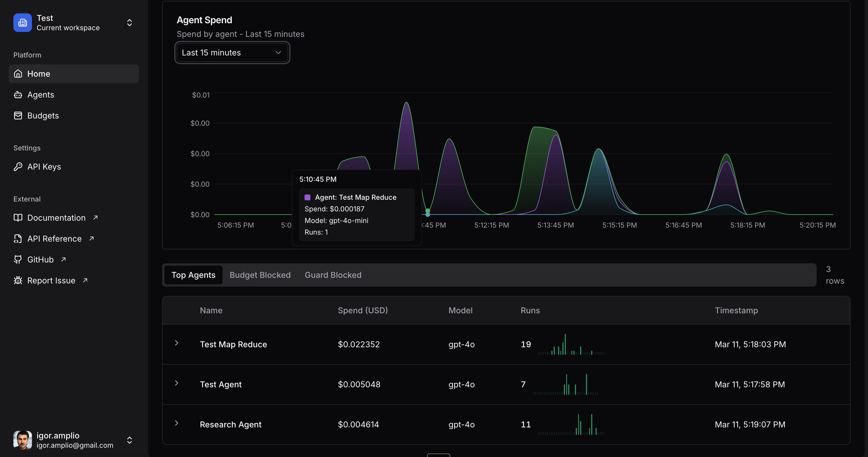Click the GitHub logo icon

[x=18, y=260]
